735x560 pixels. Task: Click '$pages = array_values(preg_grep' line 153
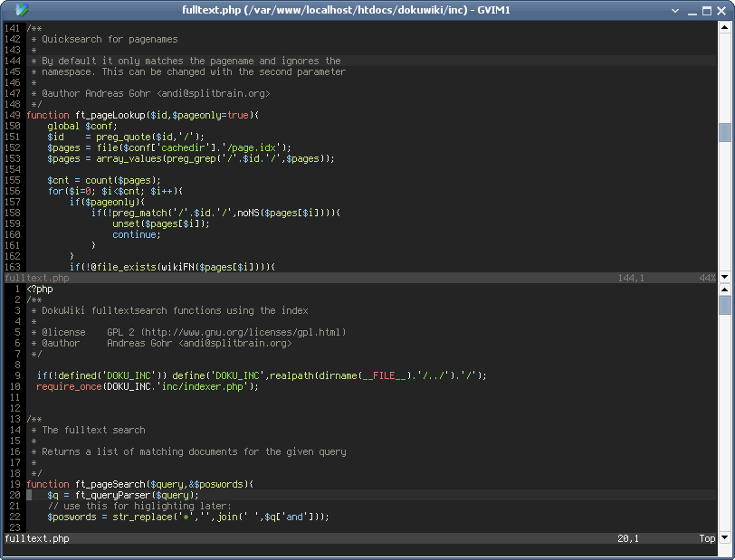(191, 159)
